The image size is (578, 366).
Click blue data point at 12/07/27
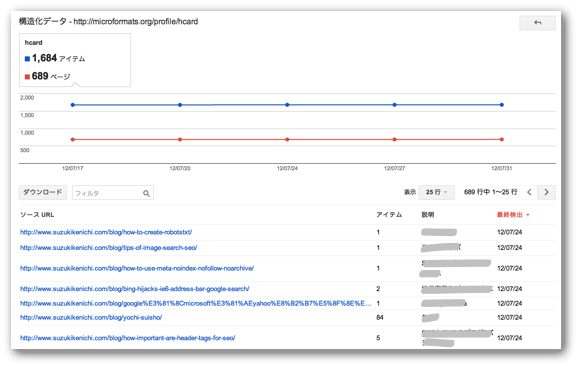pos(394,105)
